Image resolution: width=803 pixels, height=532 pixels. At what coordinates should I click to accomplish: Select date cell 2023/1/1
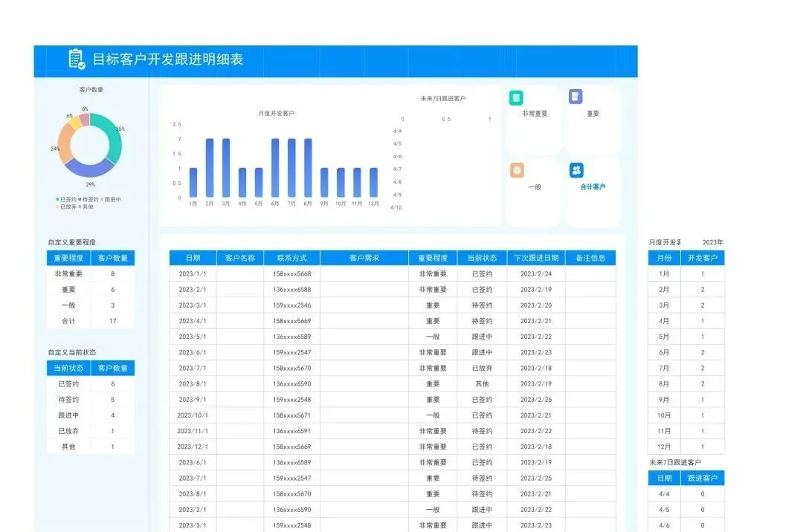click(x=193, y=273)
